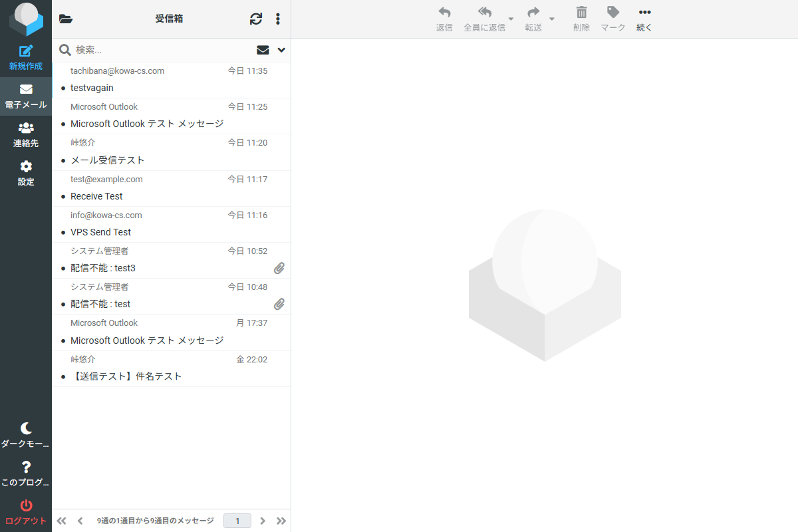
Task: Mark testvagain as read via its dot
Action: (x=62, y=88)
